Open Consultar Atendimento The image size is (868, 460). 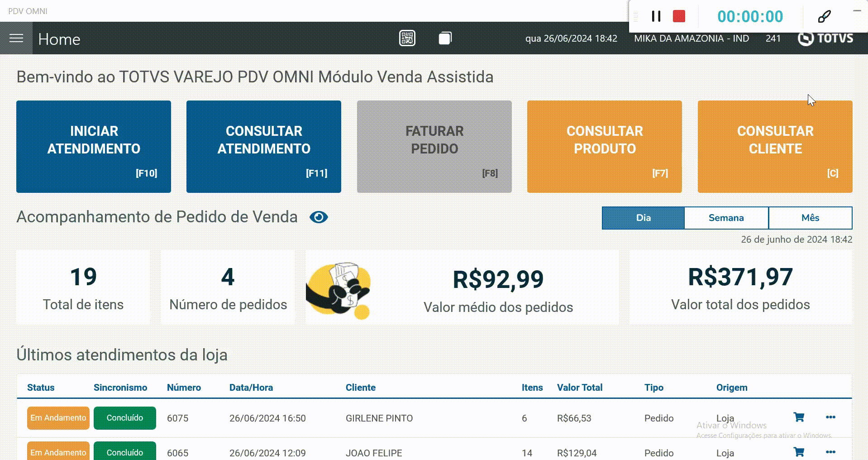coord(264,146)
